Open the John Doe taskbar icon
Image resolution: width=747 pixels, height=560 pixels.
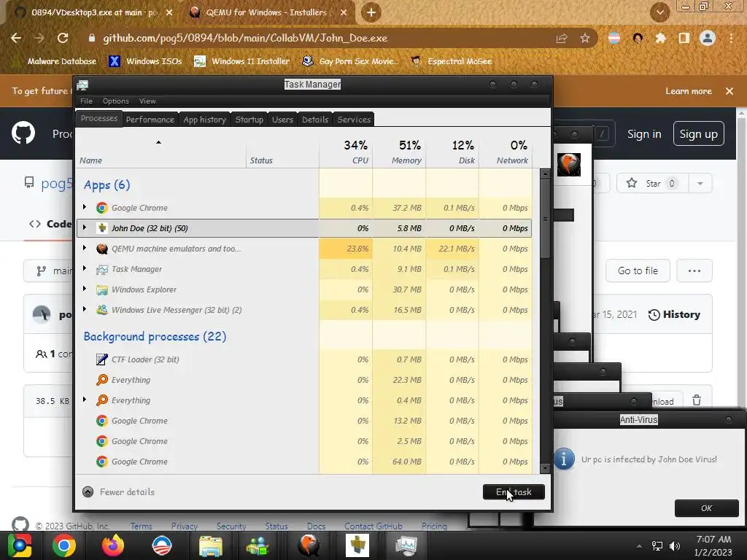tap(357, 545)
